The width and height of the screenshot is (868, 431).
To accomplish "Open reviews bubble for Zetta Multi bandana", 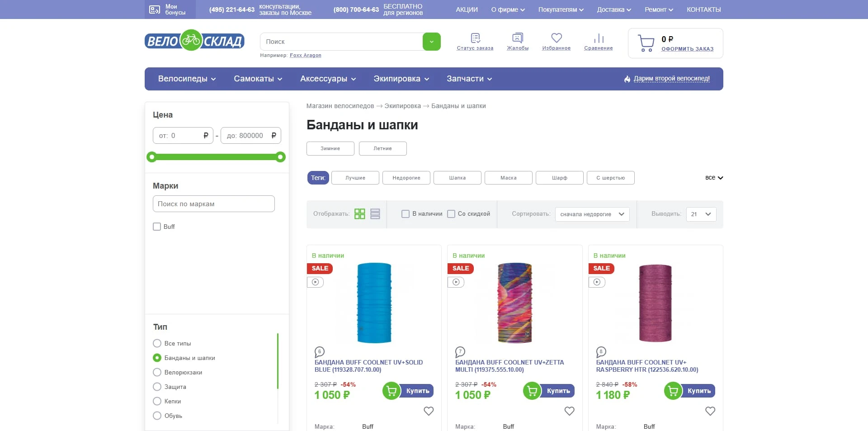I will point(460,351).
